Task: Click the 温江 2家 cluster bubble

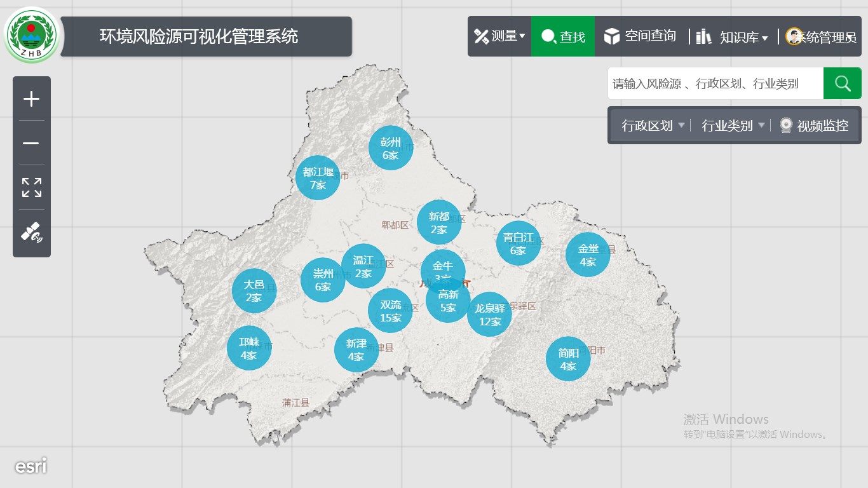Action: click(x=363, y=266)
